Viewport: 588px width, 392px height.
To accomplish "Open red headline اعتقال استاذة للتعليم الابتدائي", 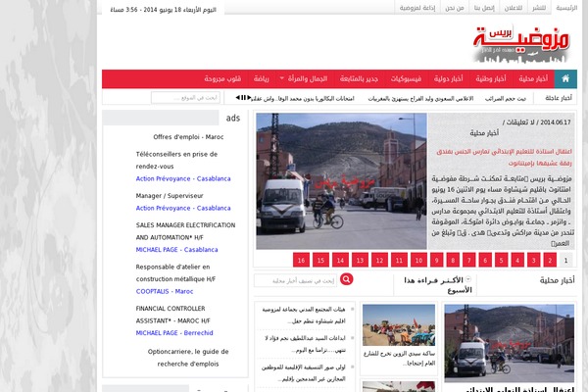I will [x=504, y=158].
